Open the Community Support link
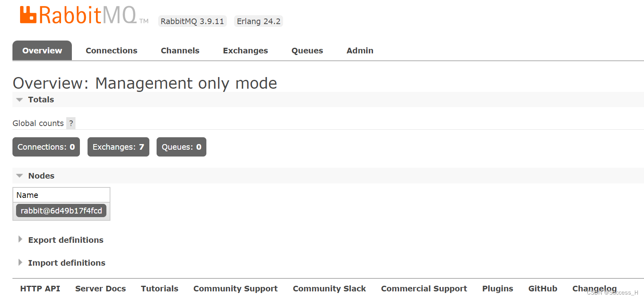 click(x=235, y=289)
